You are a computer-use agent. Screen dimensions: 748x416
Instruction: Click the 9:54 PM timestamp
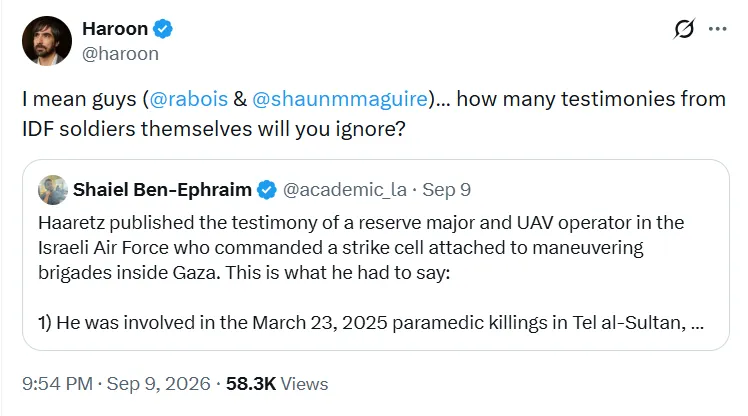[x=57, y=384]
